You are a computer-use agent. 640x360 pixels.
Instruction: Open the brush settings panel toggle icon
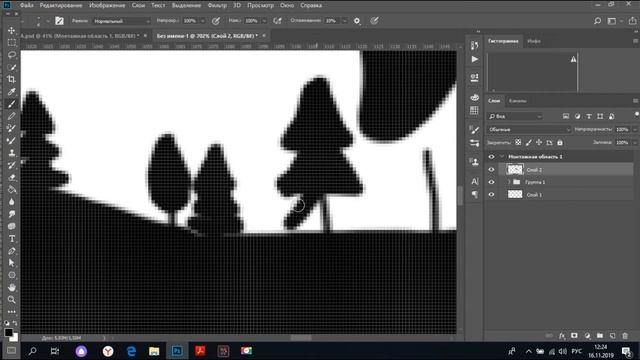60,21
